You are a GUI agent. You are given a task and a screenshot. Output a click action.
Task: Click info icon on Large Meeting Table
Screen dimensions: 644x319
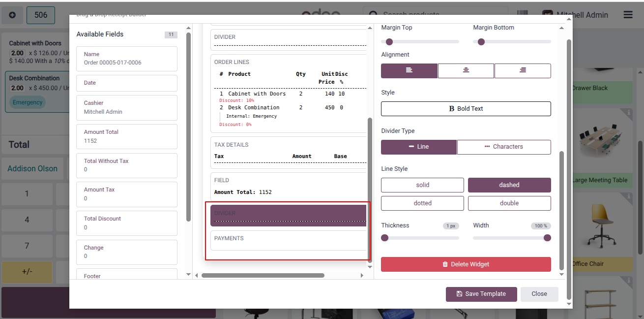[x=629, y=112]
